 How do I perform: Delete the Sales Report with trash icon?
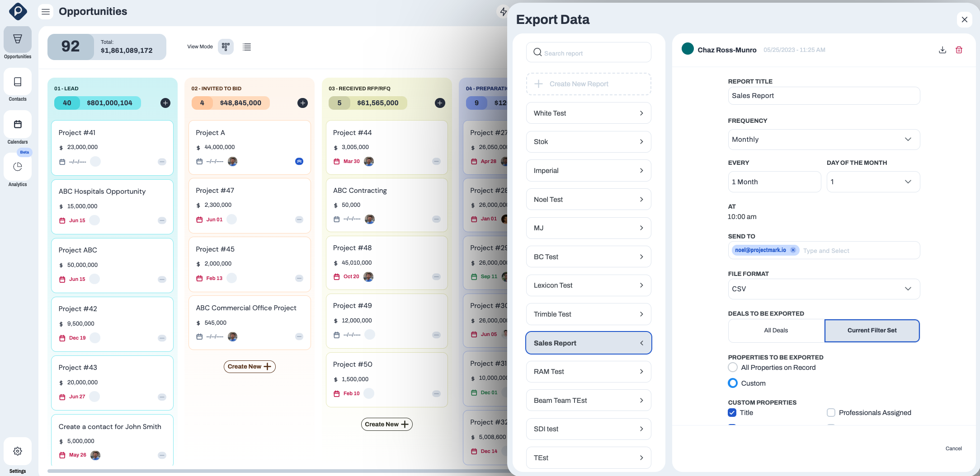coord(959,50)
